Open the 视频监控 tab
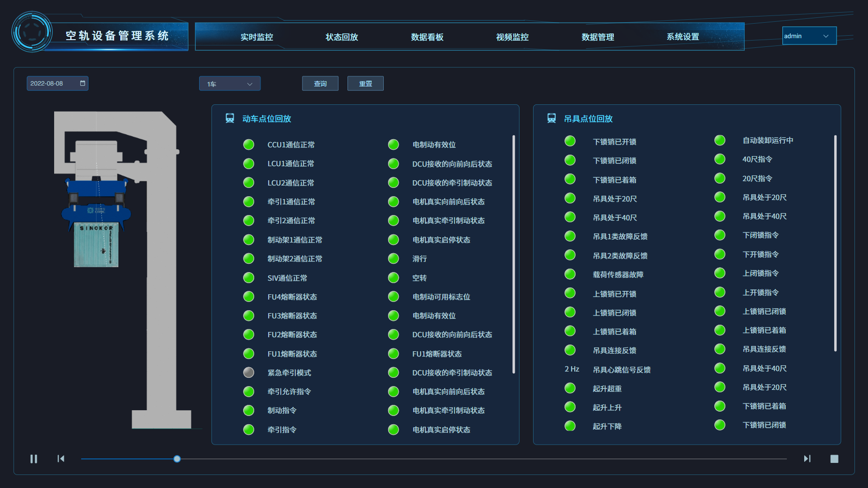This screenshot has height=488, width=868. (512, 37)
